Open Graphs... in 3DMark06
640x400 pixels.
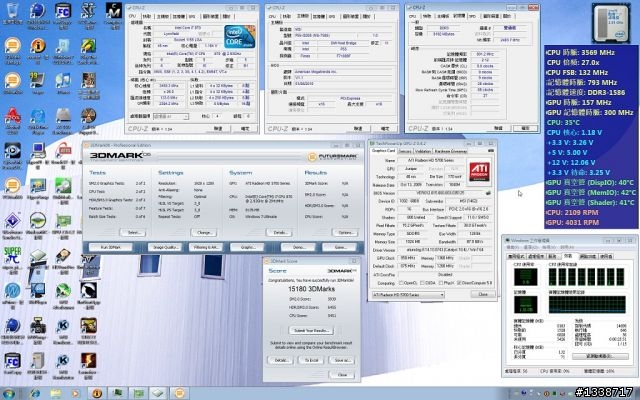point(247,247)
